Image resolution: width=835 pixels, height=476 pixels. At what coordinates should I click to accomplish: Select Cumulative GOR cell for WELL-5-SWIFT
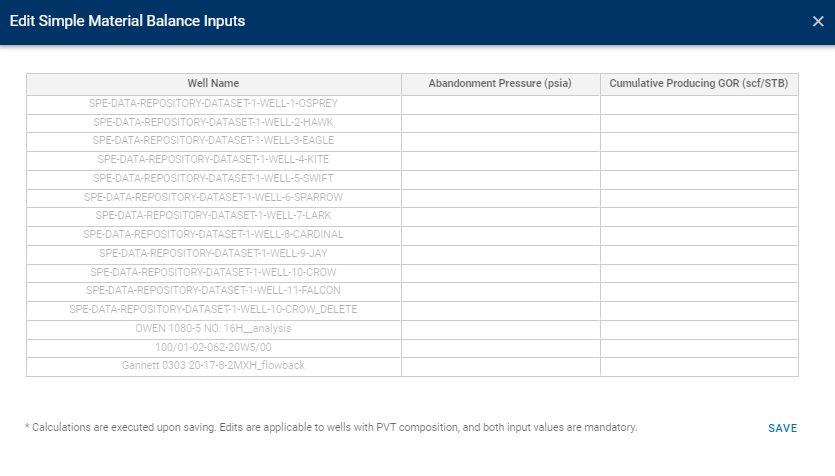699,178
